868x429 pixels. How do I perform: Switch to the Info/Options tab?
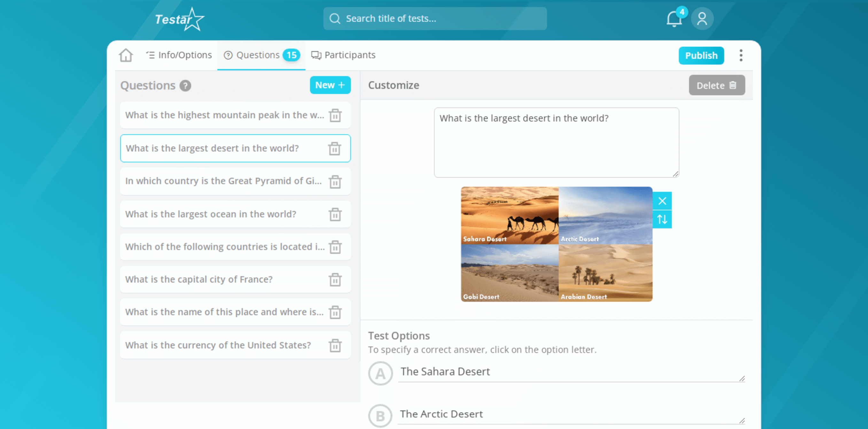(179, 55)
